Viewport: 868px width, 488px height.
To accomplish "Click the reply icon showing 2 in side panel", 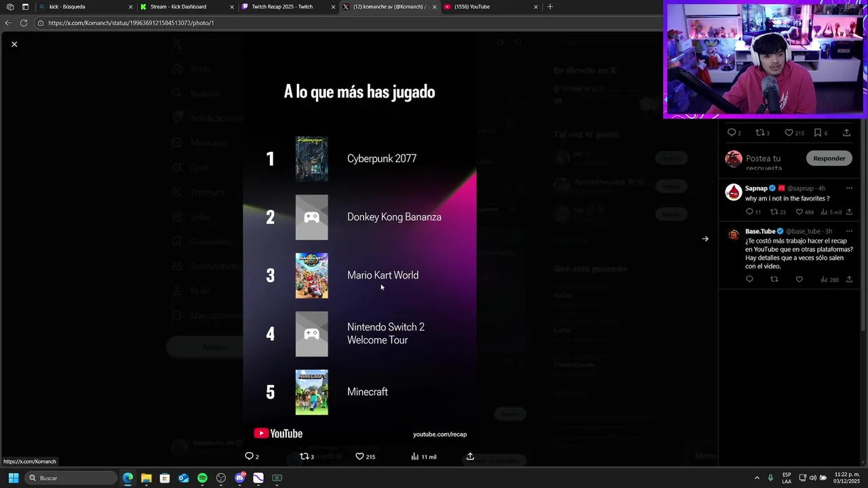I will 732,133.
